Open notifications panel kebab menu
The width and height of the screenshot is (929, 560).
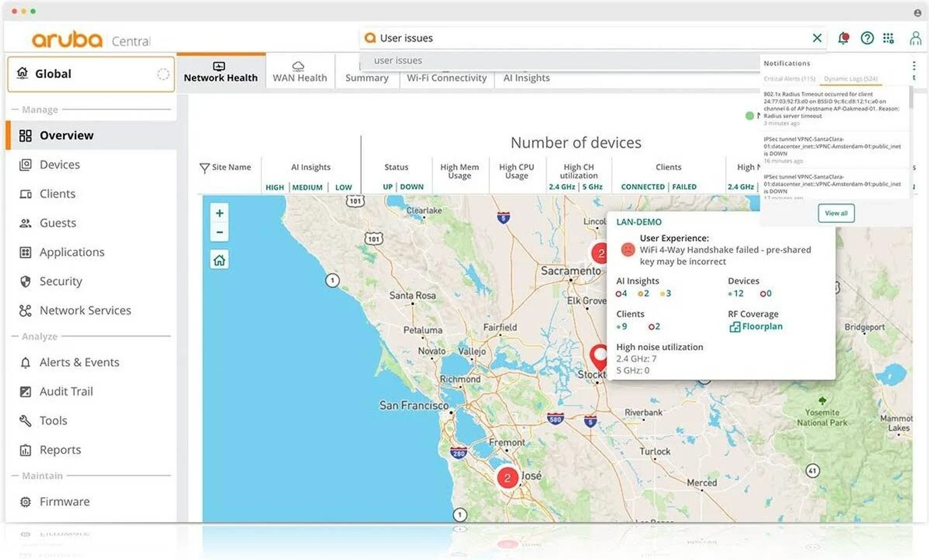pyautogui.click(x=914, y=65)
